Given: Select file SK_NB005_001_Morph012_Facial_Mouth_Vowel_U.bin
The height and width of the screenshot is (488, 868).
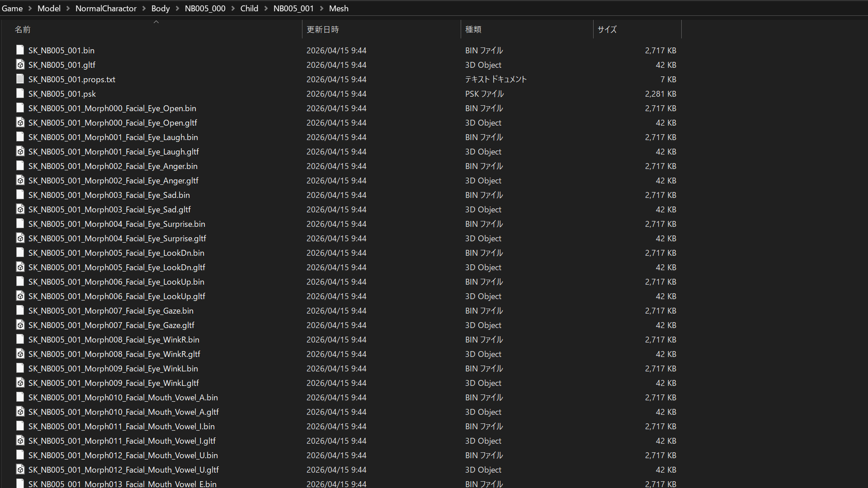Looking at the screenshot, I should (123, 455).
